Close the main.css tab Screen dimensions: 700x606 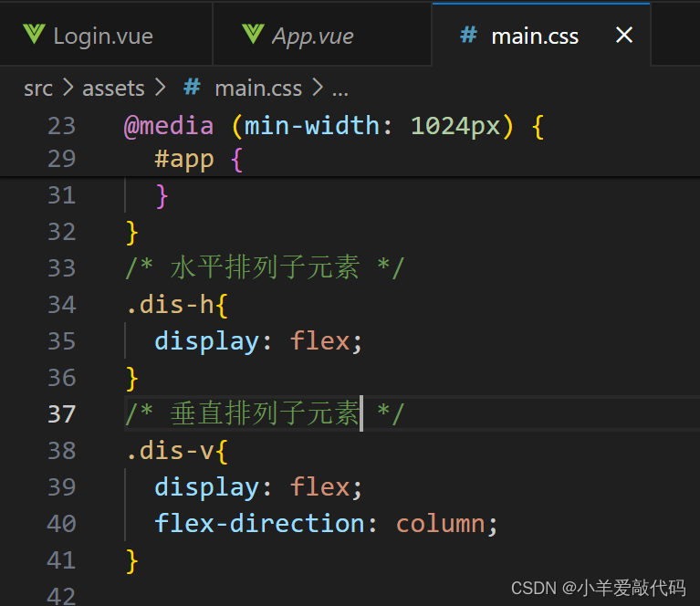click(x=623, y=35)
